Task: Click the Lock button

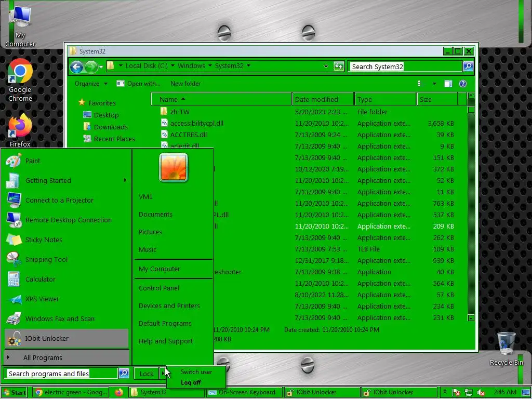Action: coord(147,374)
